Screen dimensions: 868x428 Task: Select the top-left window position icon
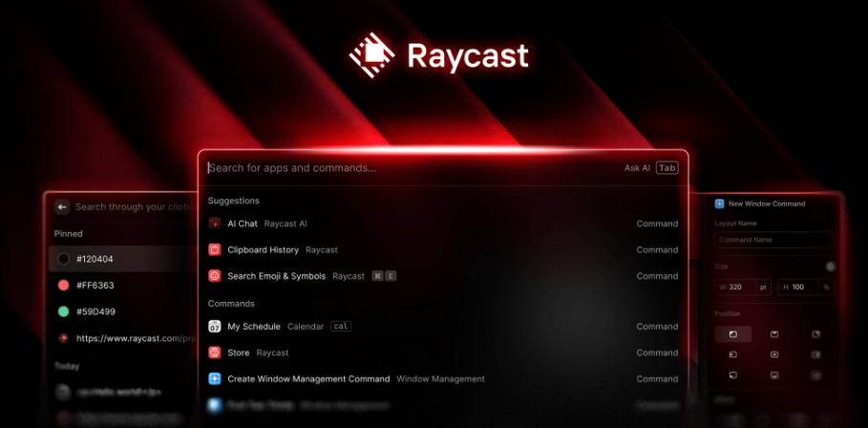[x=733, y=333]
